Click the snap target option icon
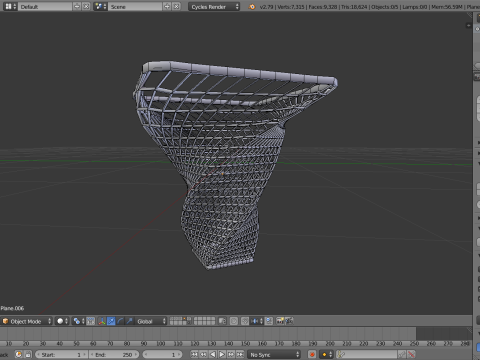 point(269,321)
